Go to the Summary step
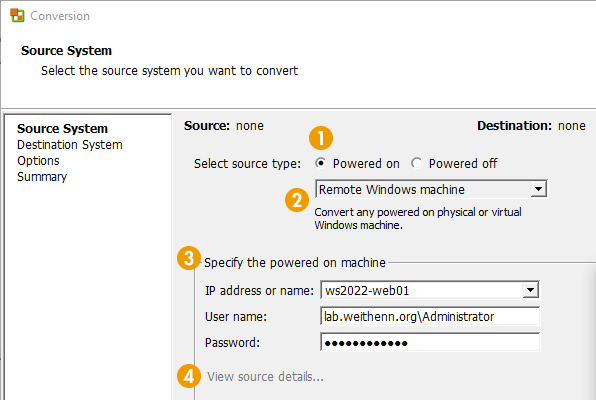Screen dimensions: 596x400 click(x=42, y=177)
